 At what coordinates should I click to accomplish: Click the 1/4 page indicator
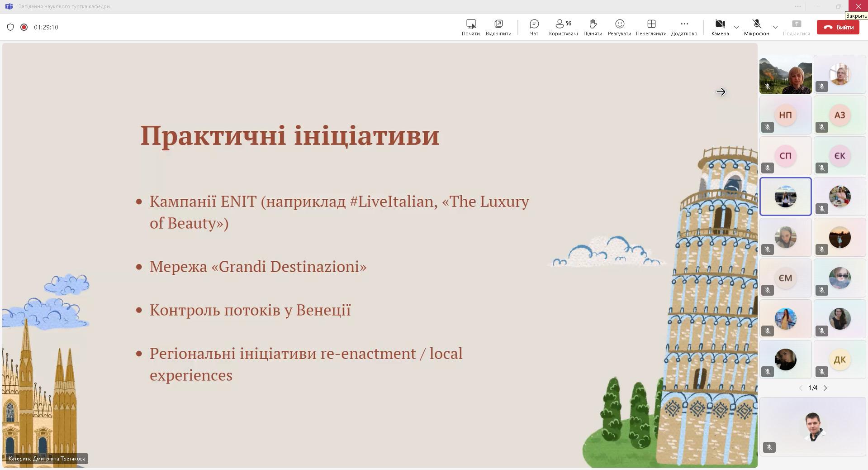pos(813,388)
